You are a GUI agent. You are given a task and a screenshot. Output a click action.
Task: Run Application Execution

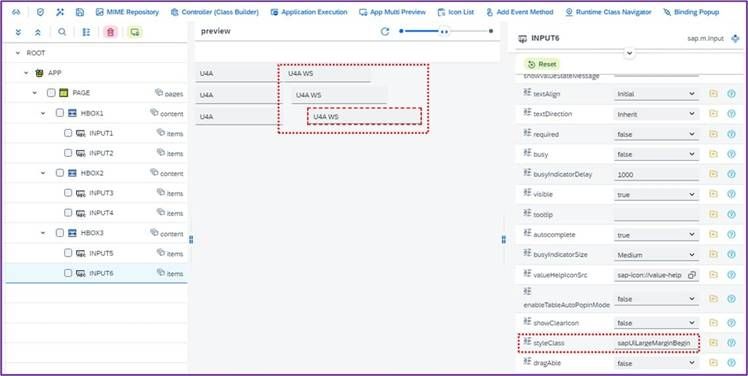[x=309, y=12]
